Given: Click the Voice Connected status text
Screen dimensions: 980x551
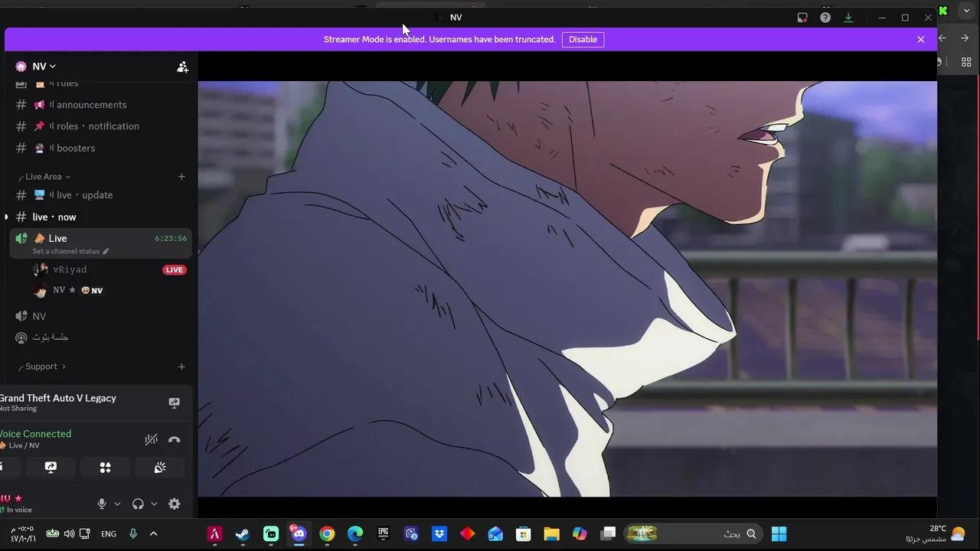Looking at the screenshot, I should pyautogui.click(x=35, y=434).
